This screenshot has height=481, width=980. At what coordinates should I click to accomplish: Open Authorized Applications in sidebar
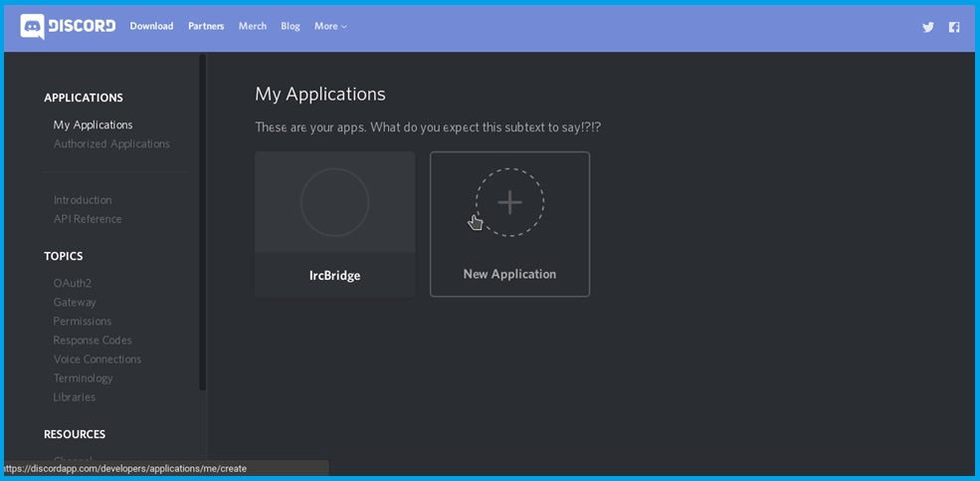pyautogui.click(x=111, y=143)
